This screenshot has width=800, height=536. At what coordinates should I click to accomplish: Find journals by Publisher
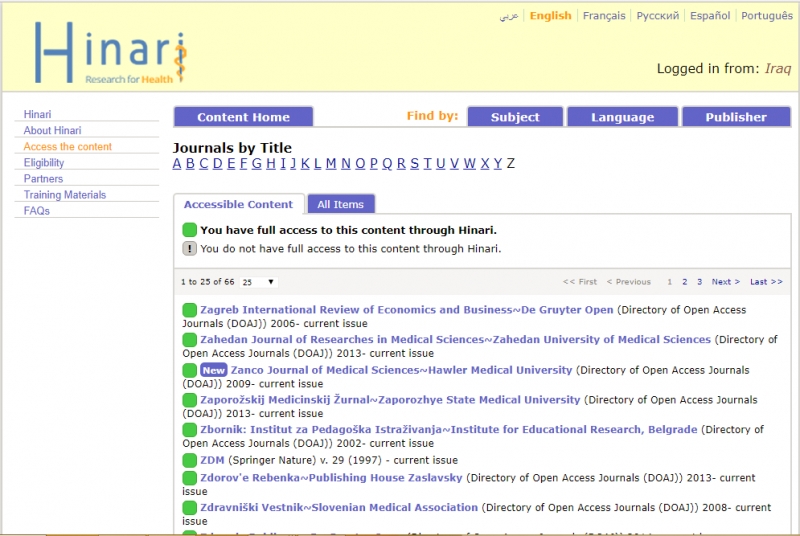736,117
